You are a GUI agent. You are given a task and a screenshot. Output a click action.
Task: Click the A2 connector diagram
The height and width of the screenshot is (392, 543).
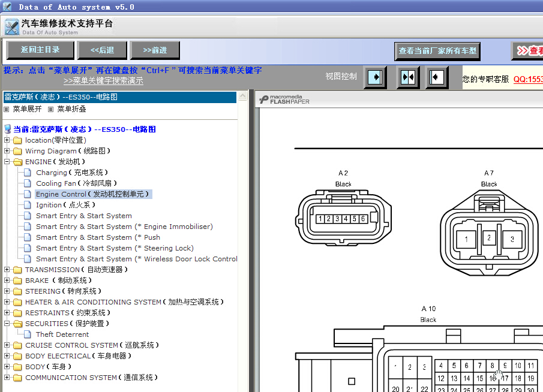343,217
